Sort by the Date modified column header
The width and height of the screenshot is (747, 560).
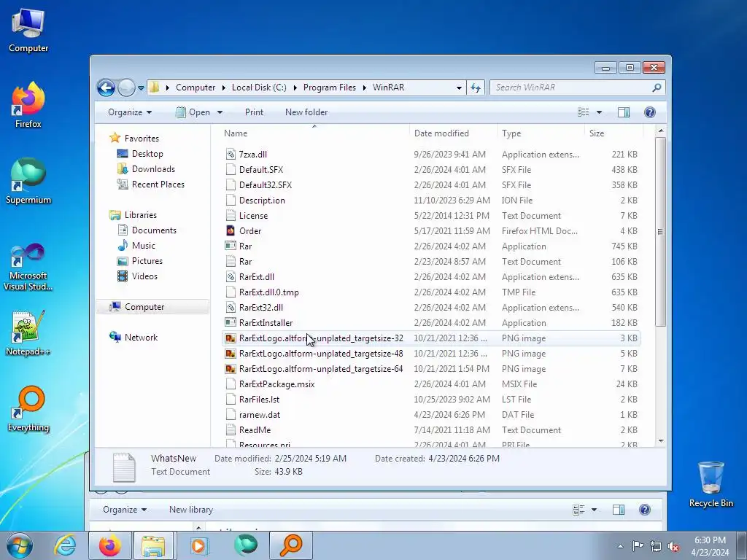click(452, 133)
